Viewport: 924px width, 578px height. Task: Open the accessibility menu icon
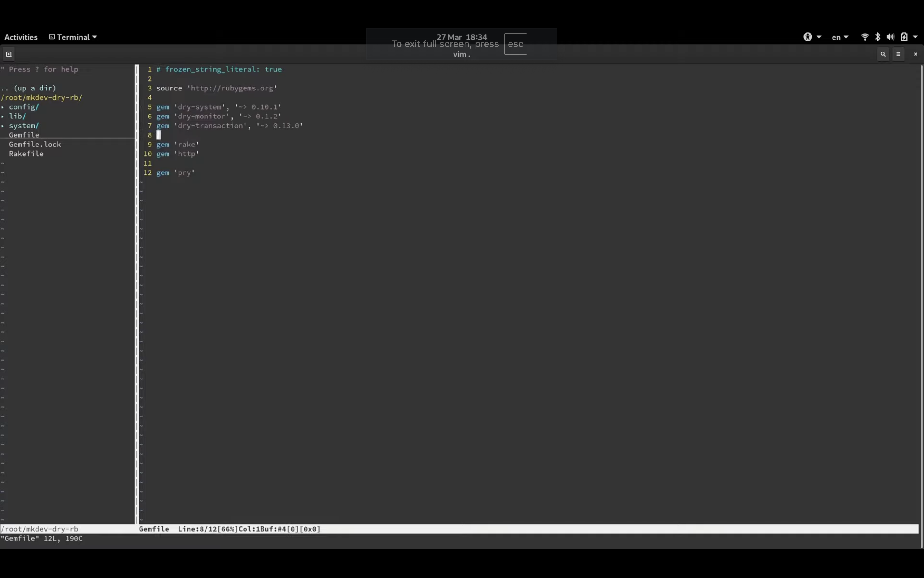(808, 37)
